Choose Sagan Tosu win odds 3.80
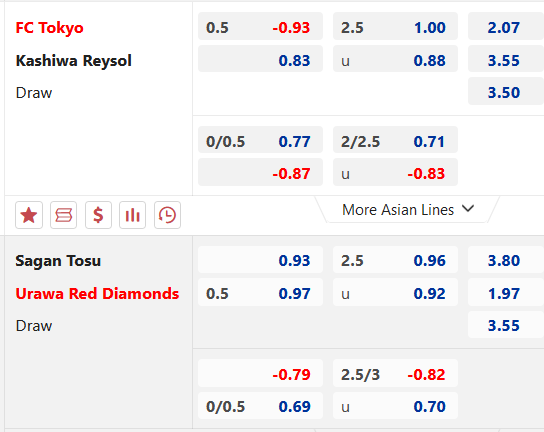544x432 pixels. point(505,260)
